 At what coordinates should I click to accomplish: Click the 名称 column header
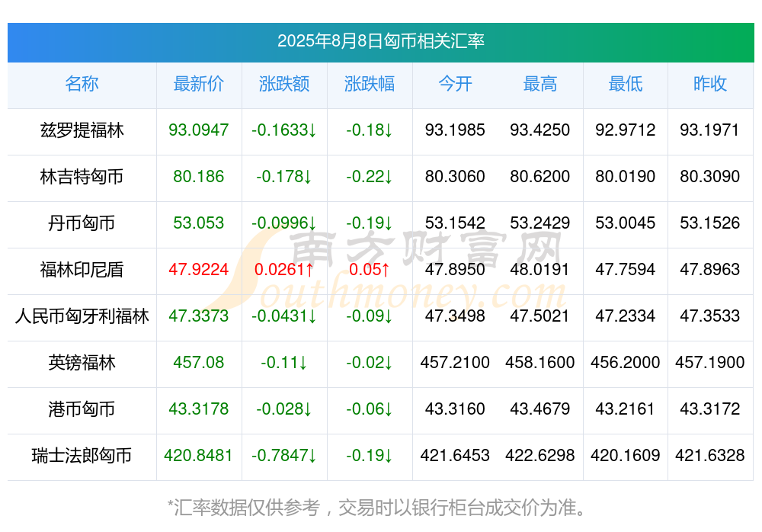[x=82, y=84]
